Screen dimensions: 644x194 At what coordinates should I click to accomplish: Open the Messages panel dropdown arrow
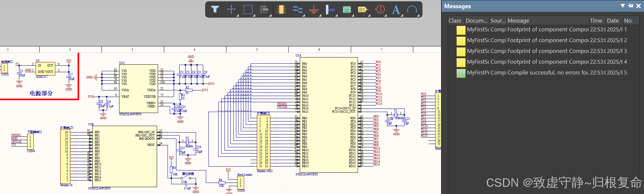(622, 6)
